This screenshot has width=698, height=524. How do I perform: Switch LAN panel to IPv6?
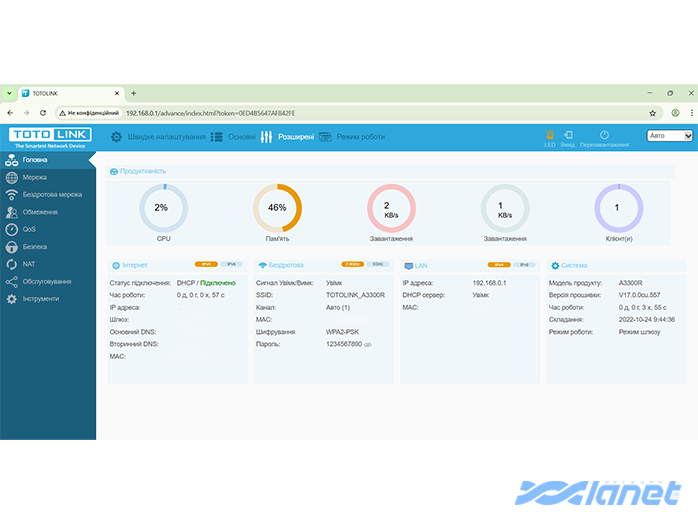[x=524, y=265]
